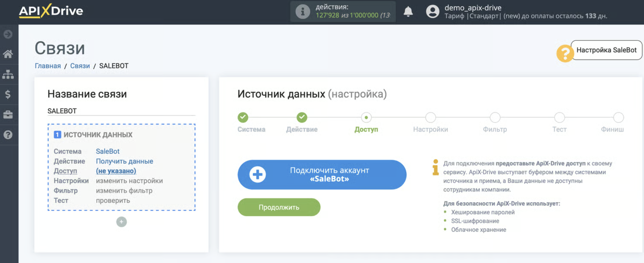
Task: Click the Связи breadcrumb link
Action: [x=80, y=66]
